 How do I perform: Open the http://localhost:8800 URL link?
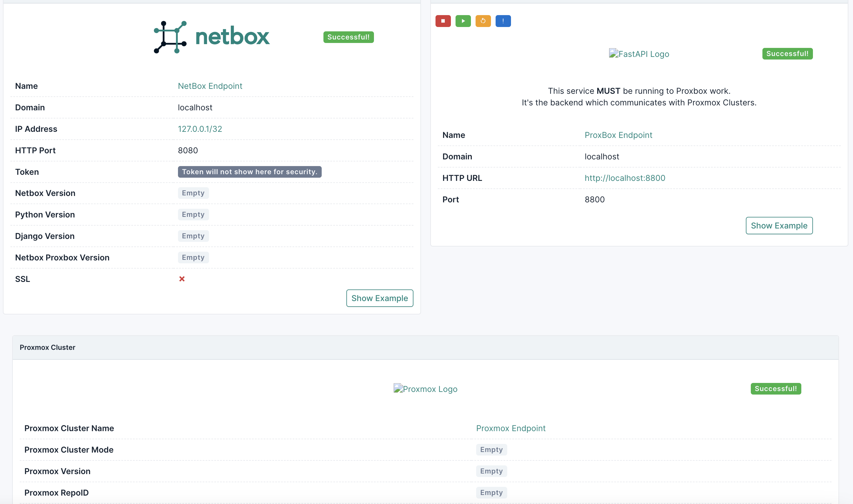click(x=625, y=178)
